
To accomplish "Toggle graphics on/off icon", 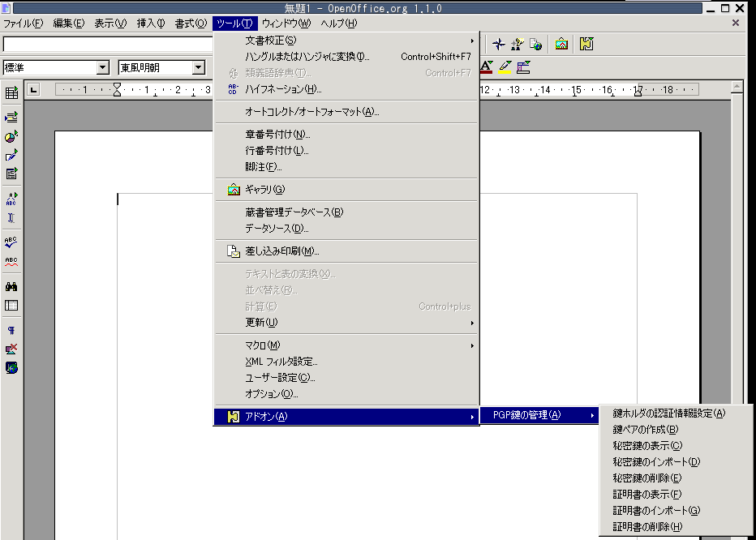I will tap(11, 349).
